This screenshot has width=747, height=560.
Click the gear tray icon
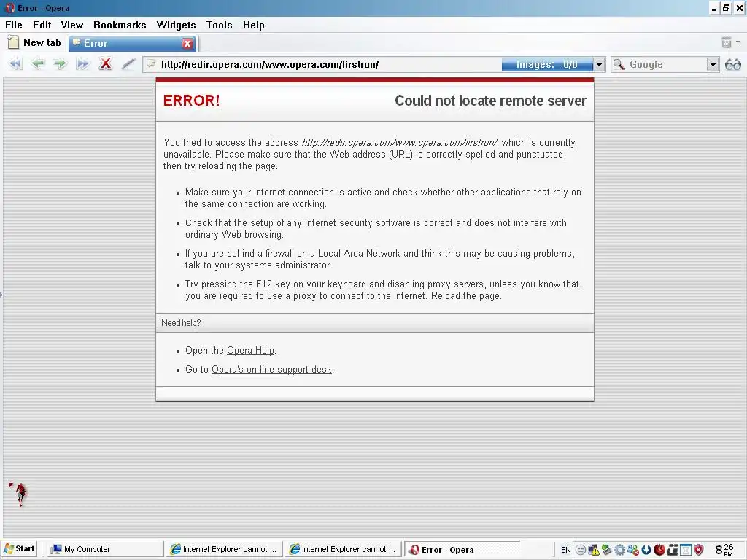point(620,550)
